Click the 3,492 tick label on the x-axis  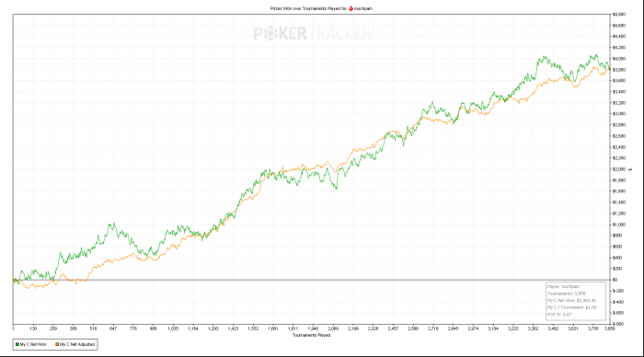click(x=553, y=328)
